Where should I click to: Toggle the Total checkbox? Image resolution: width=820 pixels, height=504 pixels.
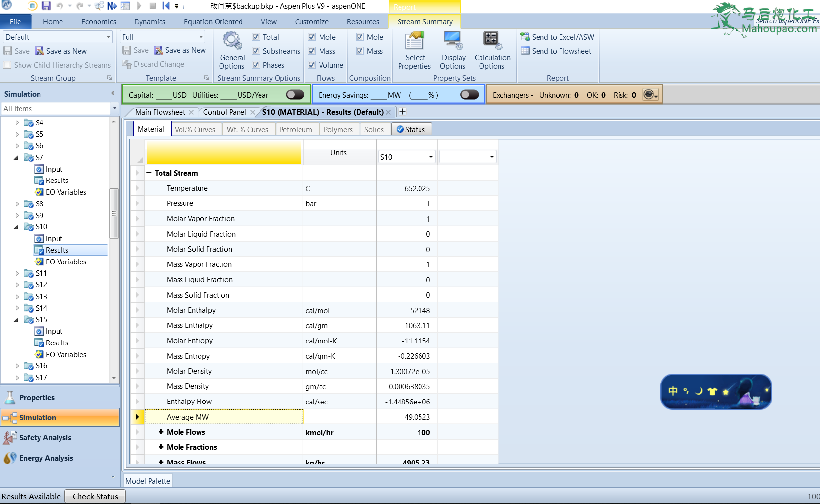click(x=256, y=37)
